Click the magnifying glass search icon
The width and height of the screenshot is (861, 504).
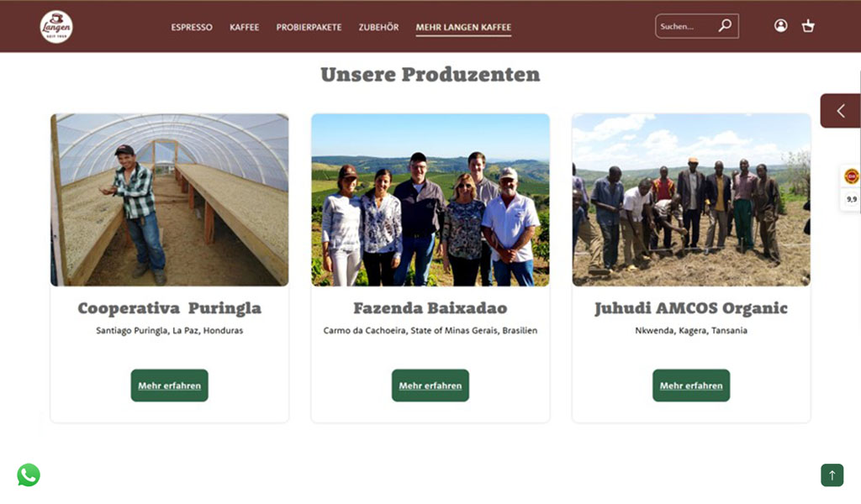click(725, 25)
